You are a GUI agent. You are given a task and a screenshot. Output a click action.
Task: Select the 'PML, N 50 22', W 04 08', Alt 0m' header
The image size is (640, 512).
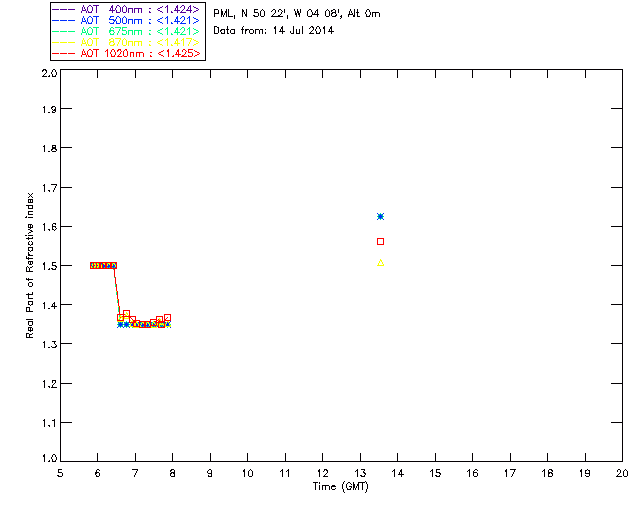click(x=297, y=13)
